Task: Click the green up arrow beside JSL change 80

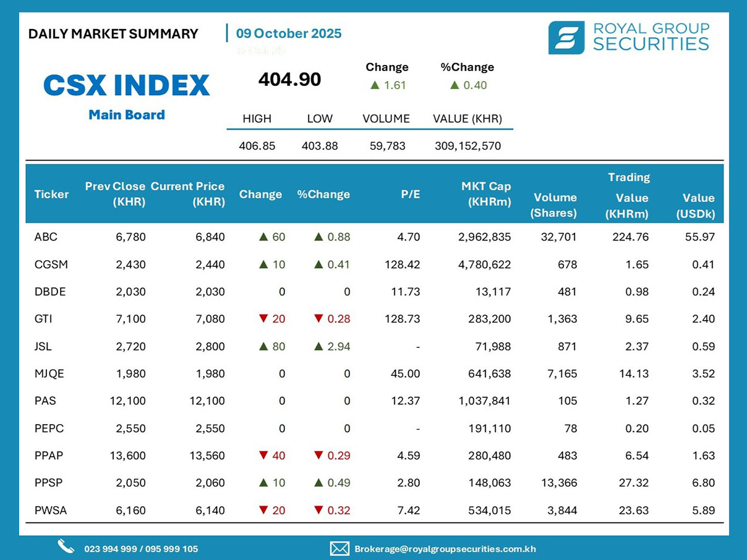Action: [x=263, y=346]
